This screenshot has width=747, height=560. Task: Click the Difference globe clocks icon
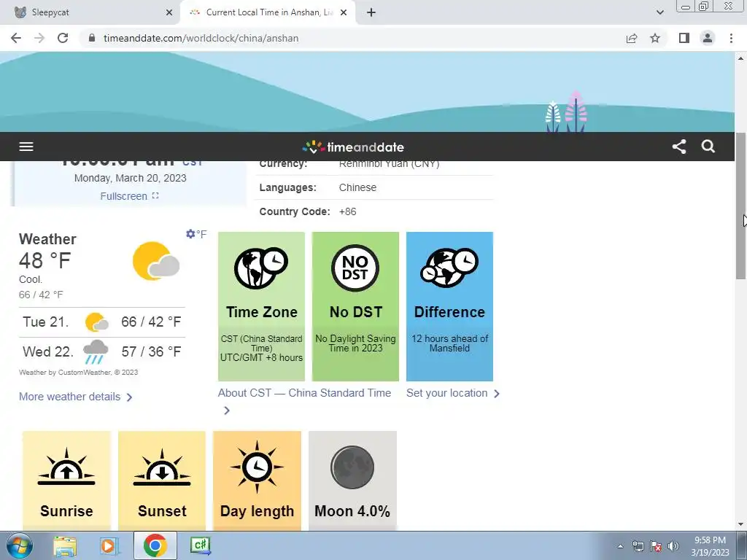point(449,268)
